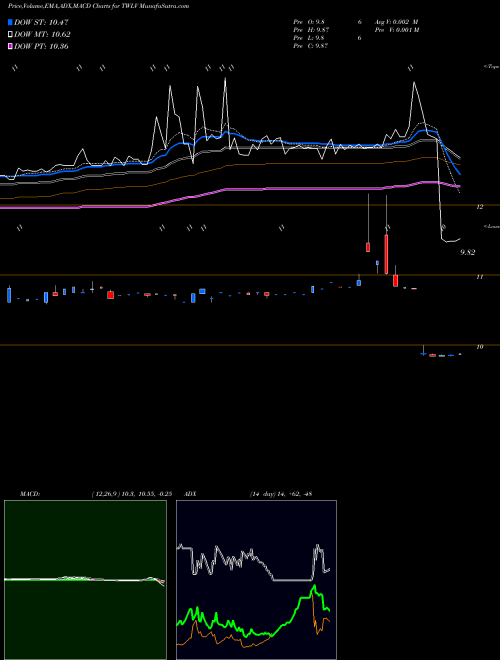Click the 'Pre O: 9.8' value
The image size is (500, 660).
(309, 22)
